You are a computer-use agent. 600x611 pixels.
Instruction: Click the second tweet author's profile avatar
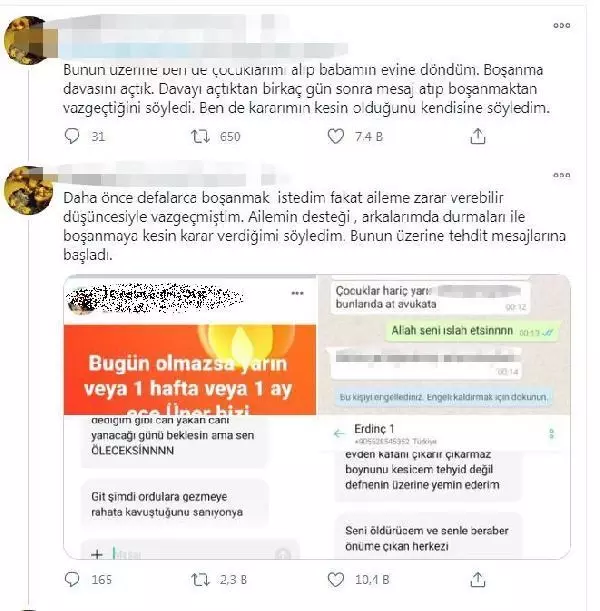point(28,190)
